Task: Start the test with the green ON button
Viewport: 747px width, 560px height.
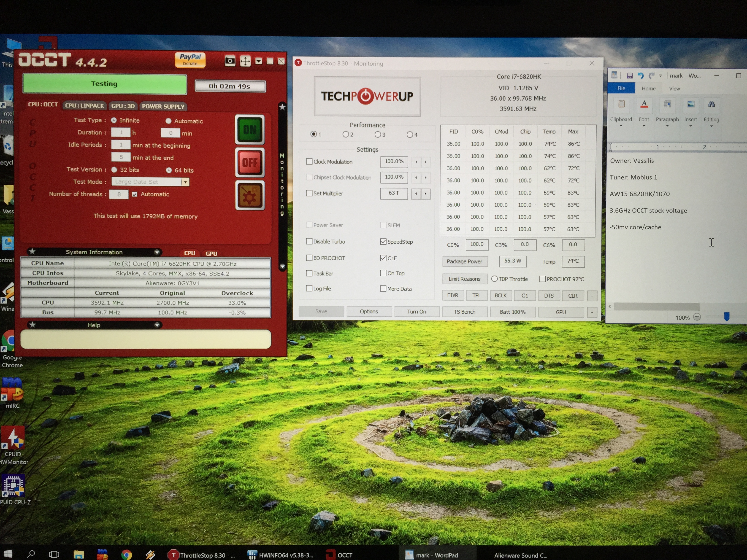Action: point(250,130)
